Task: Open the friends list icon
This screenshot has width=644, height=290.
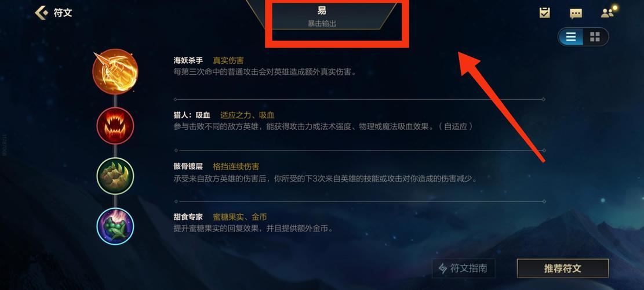Action: coord(608,13)
